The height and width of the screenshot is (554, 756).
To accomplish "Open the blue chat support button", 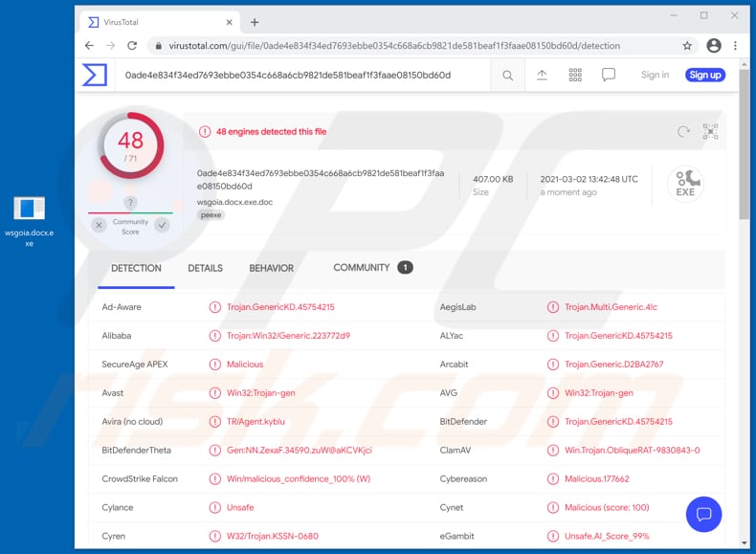I will pyautogui.click(x=703, y=515).
